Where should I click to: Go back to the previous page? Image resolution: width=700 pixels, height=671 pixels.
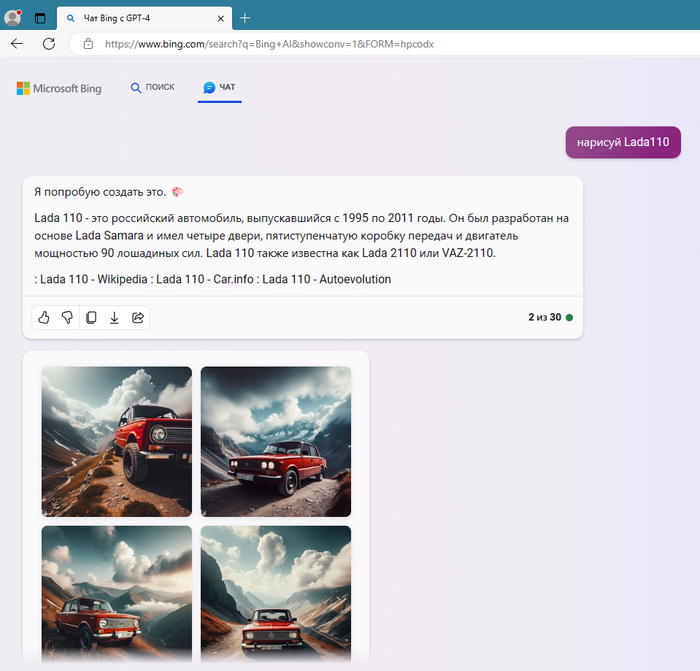[x=17, y=44]
